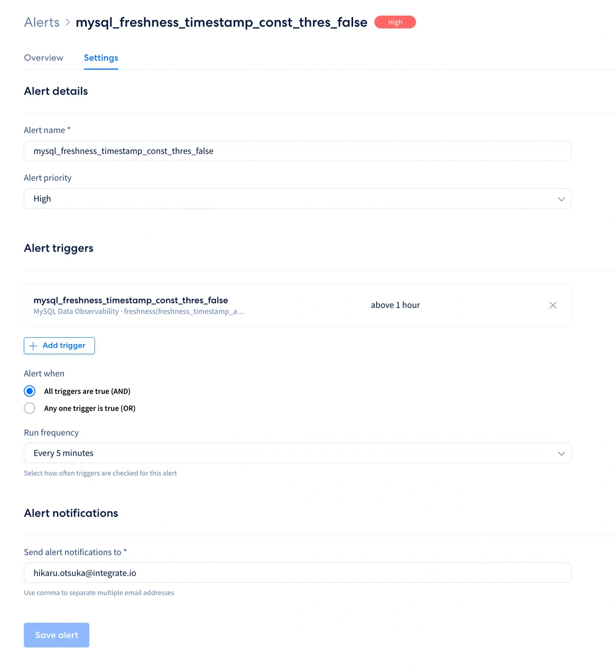Image resolution: width=616 pixels, height=672 pixels.
Task: Click the above 1 hour threshold text
Action: (x=395, y=305)
